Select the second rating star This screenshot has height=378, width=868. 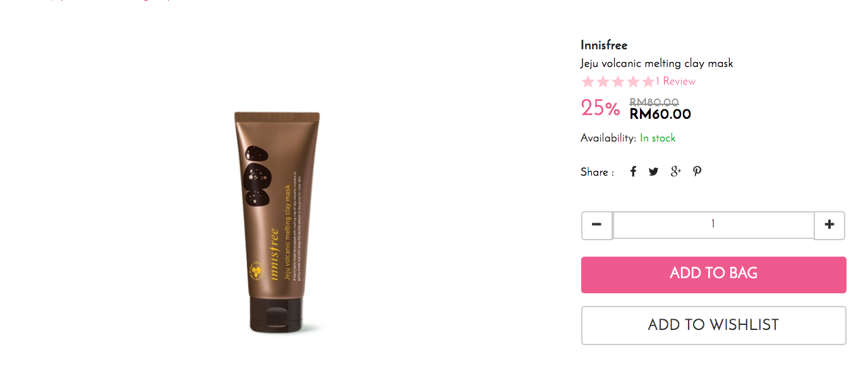click(603, 82)
